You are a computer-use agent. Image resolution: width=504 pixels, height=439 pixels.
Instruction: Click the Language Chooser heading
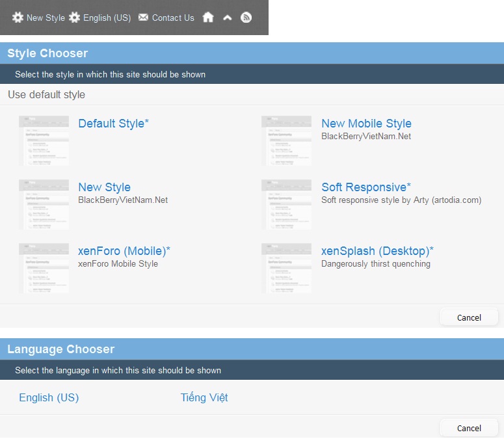pos(60,349)
